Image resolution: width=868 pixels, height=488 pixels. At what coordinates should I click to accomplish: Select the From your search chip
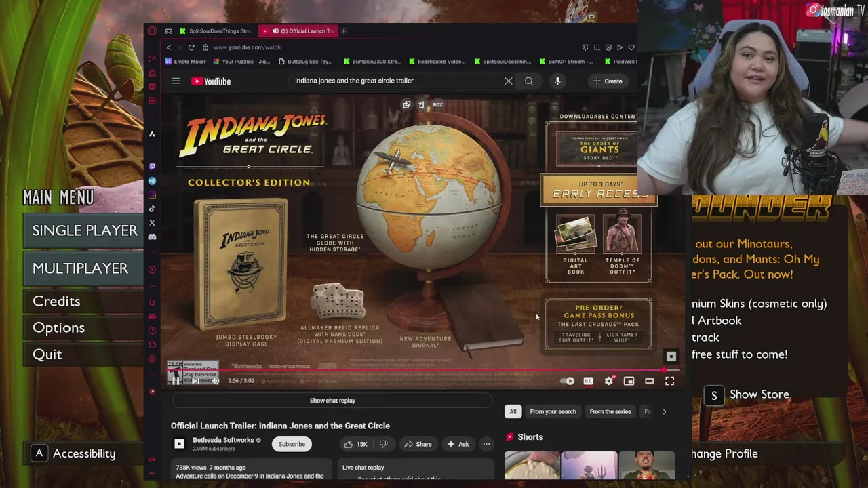pos(553,411)
